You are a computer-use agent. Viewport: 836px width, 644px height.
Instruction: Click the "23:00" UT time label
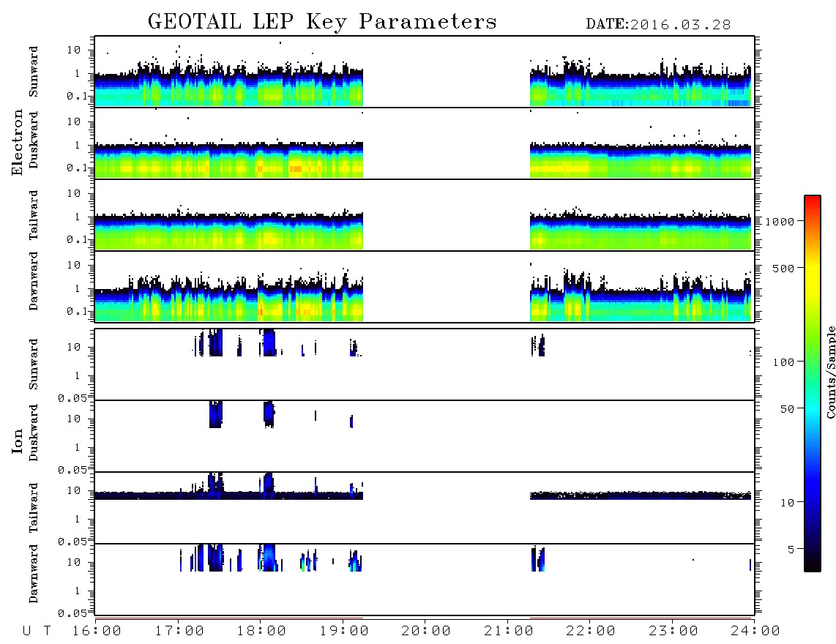(673, 632)
